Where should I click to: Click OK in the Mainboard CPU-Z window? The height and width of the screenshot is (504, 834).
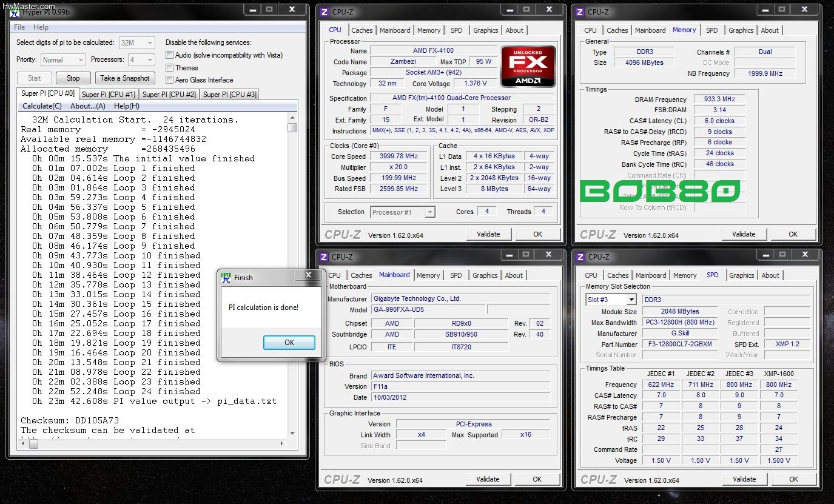[x=537, y=479]
